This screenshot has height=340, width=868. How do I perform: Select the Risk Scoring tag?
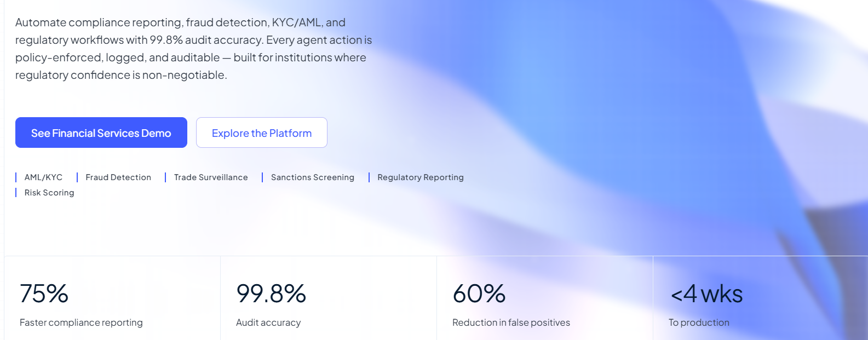tap(49, 193)
